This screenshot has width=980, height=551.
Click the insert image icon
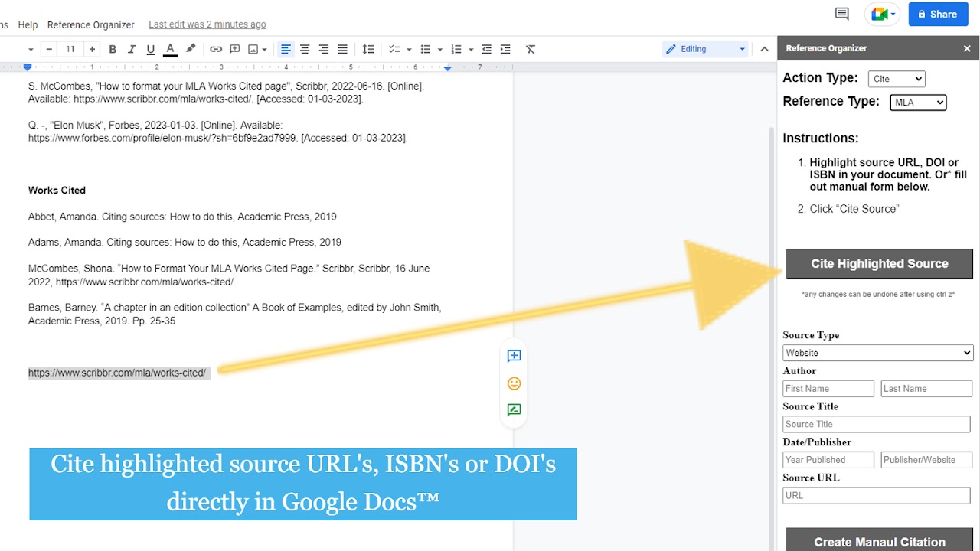pos(253,49)
